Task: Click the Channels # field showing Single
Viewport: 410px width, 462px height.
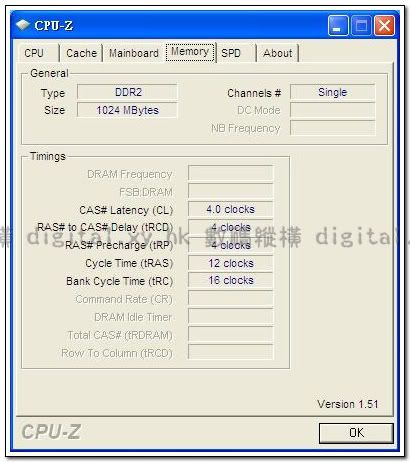Action: [x=333, y=92]
